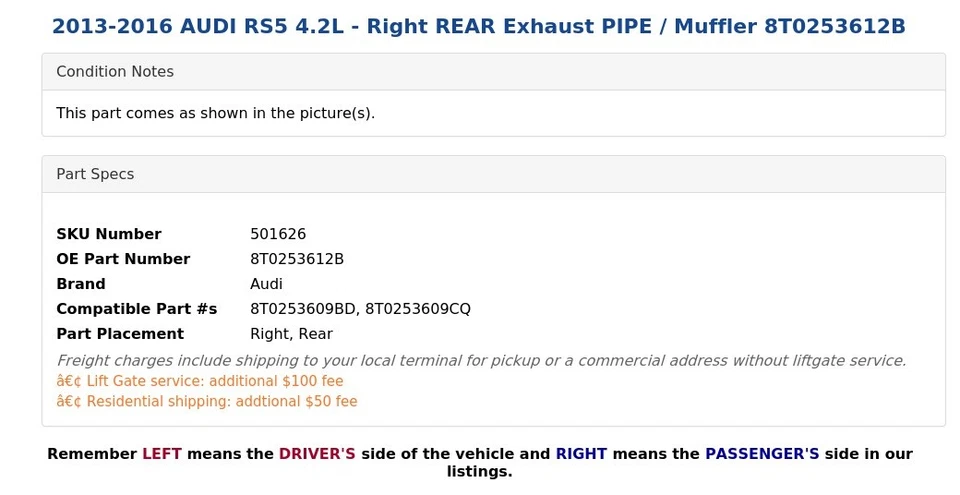Click the Audi brand value
Image resolution: width=960 pixels, height=495 pixels.
(266, 284)
